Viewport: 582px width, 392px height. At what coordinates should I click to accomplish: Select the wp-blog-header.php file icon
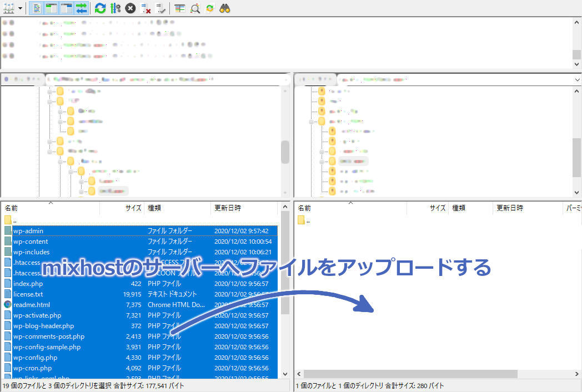coord(8,325)
